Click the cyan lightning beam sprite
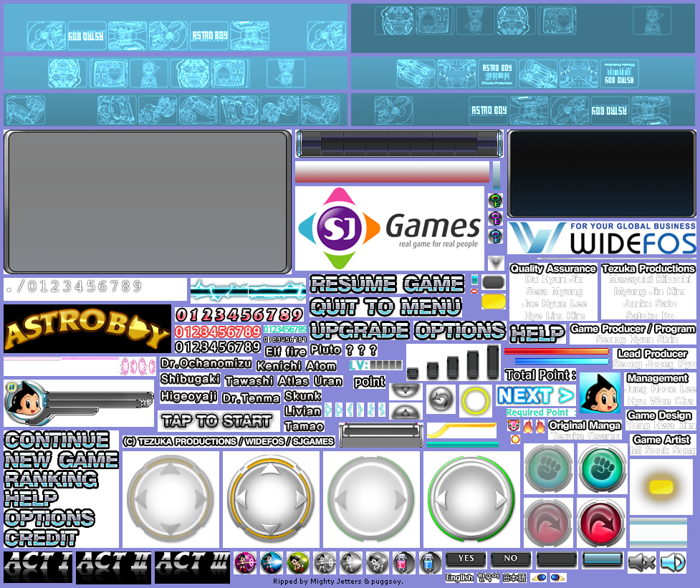700x588 pixels. coord(248,291)
